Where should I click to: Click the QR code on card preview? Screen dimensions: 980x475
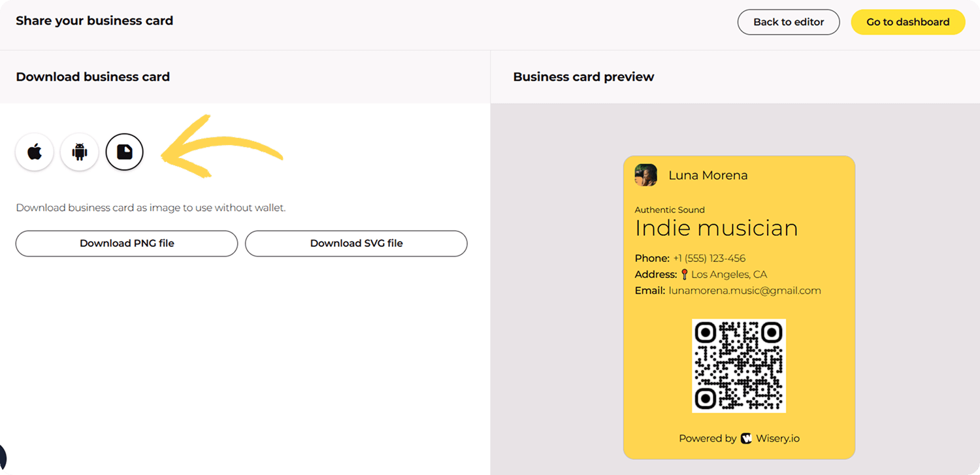pyautogui.click(x=739, y=366)
